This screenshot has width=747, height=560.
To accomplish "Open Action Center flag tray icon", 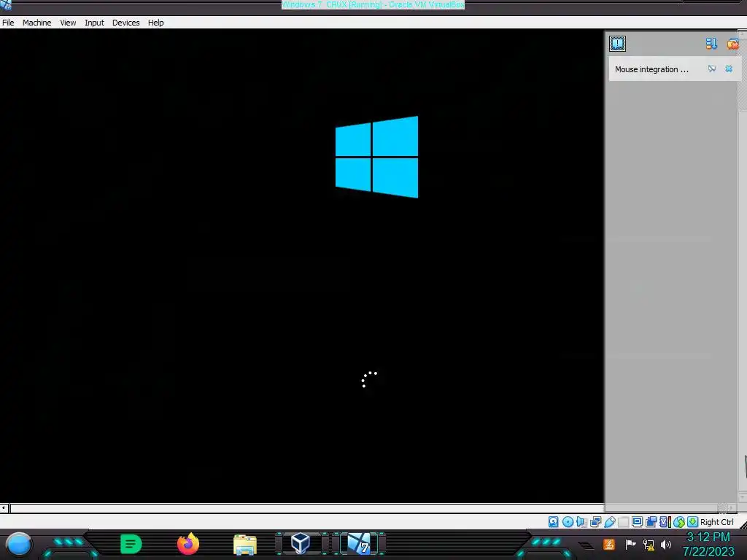I will [631, 544].
